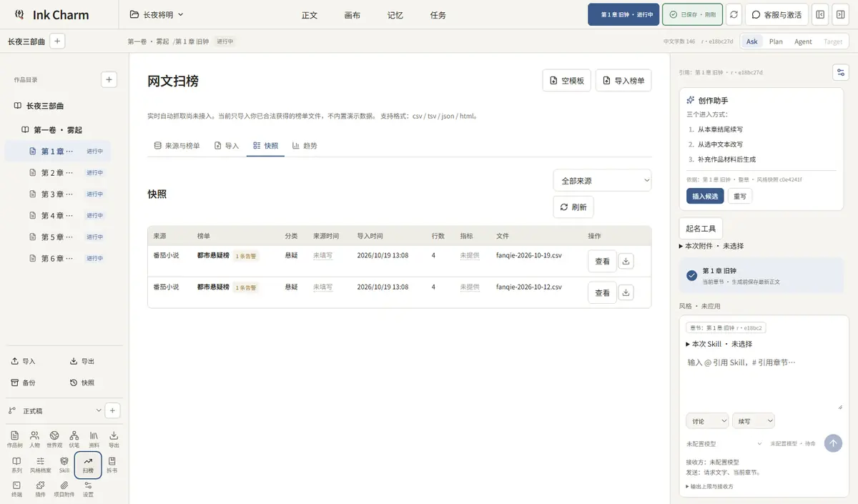Download fanqie-2026-10-12.csv via its download icon
Screen dimensions: 858x504
coord(626,292)
